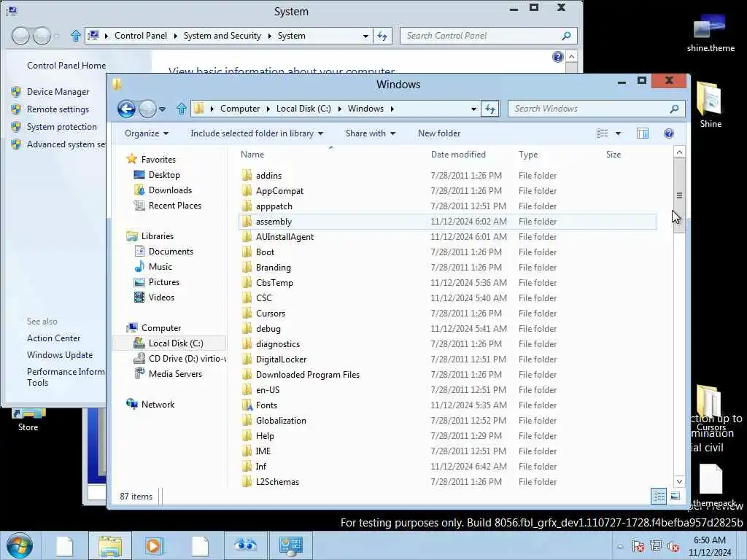Switch to large icons view in status bar

tap(675, 496)
